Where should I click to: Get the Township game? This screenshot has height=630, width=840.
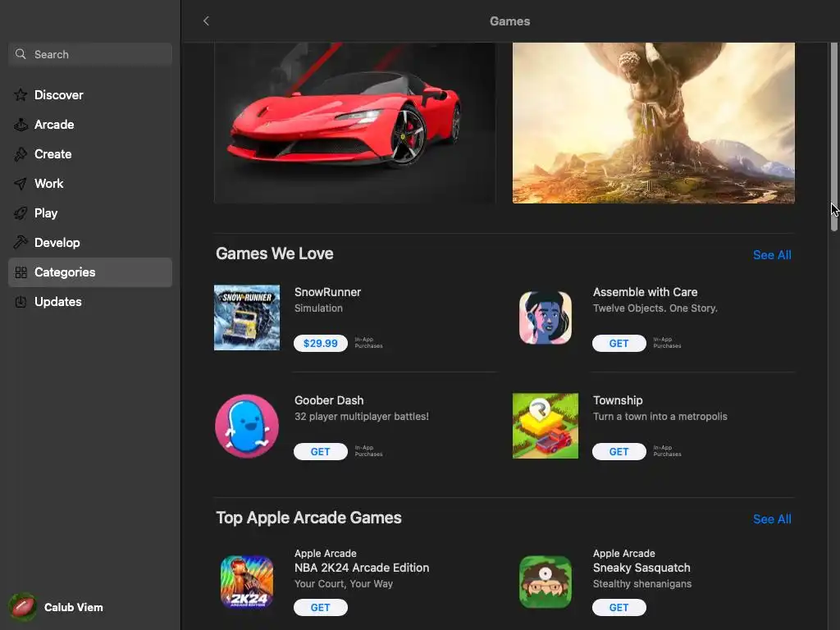[x=619, y=452]
